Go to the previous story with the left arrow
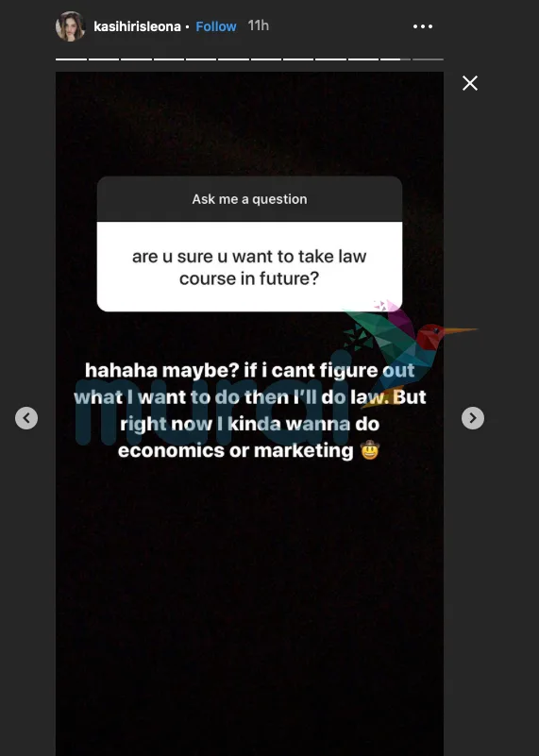This screenshot has height=756, width=539. click(26, 418)
